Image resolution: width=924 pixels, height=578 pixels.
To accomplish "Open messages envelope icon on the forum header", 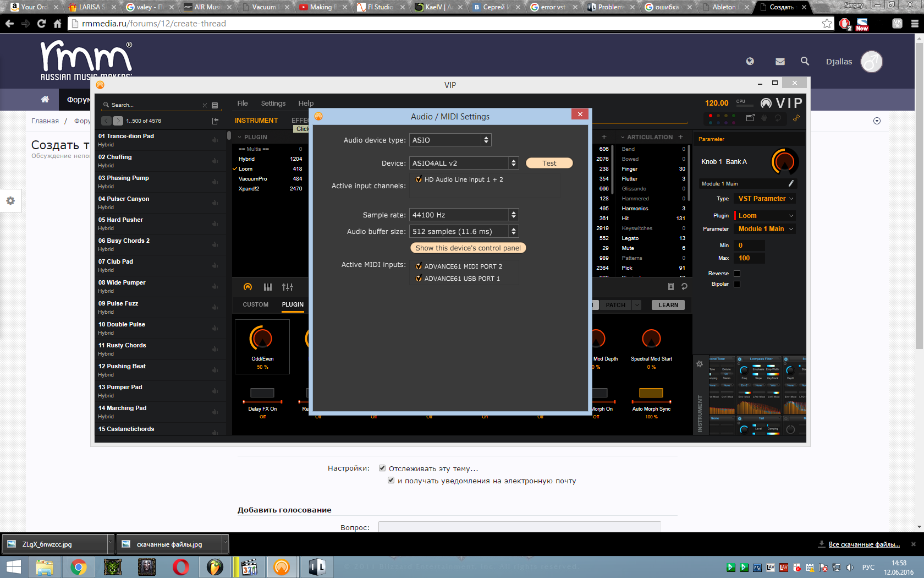I will (x=780, y=62).
